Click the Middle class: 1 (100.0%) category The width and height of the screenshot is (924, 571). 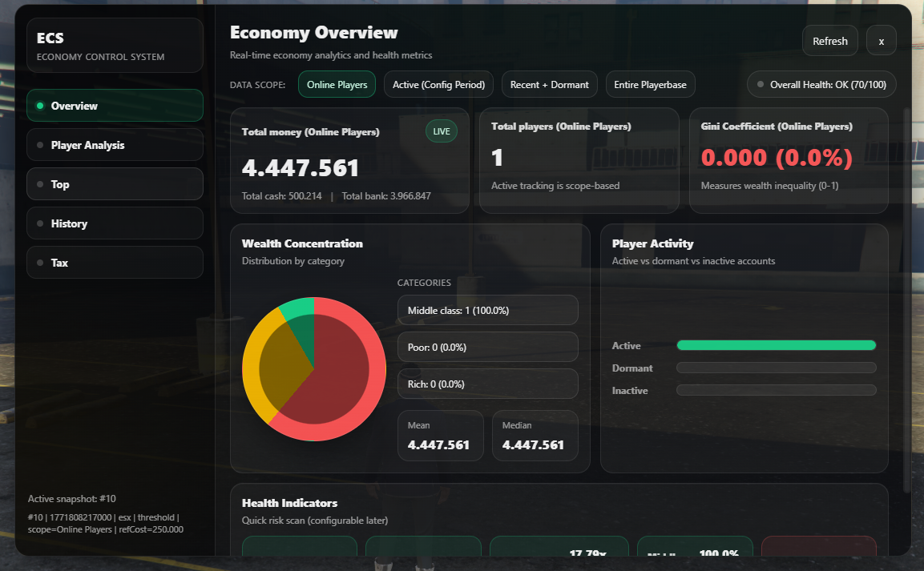click(488, 310)
